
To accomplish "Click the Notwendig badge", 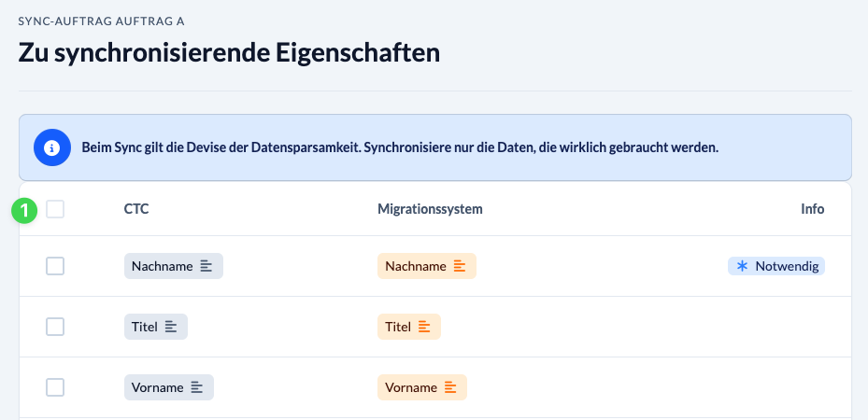I will pyautogui.click(x=776, y=266).
